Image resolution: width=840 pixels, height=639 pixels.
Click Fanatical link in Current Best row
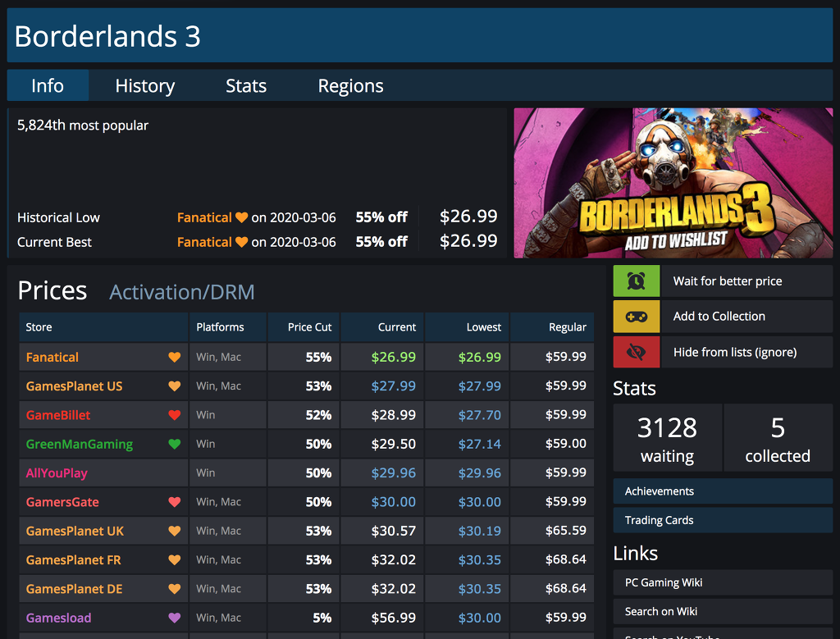(204, 242)
